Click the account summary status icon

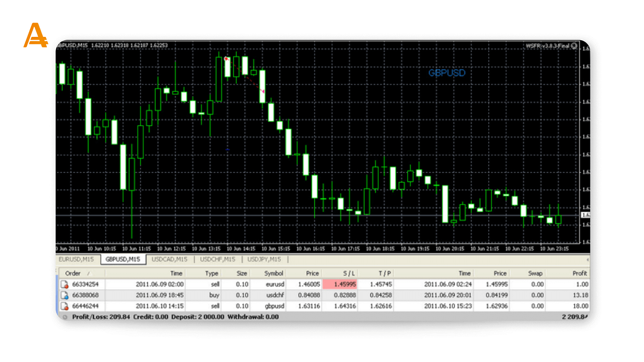click(65, 317)
